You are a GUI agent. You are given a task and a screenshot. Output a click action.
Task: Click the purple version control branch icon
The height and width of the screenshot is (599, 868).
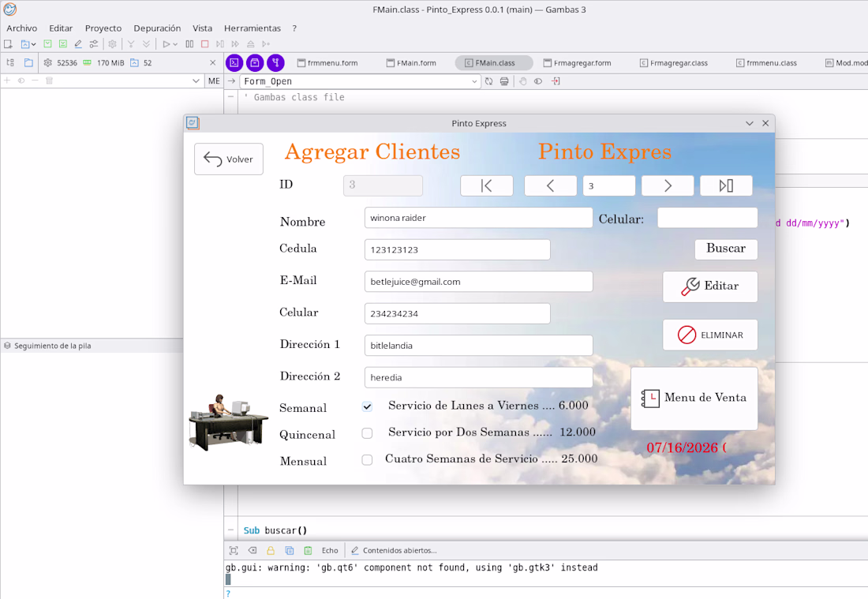pyautogui.click(x=275, y=62)
